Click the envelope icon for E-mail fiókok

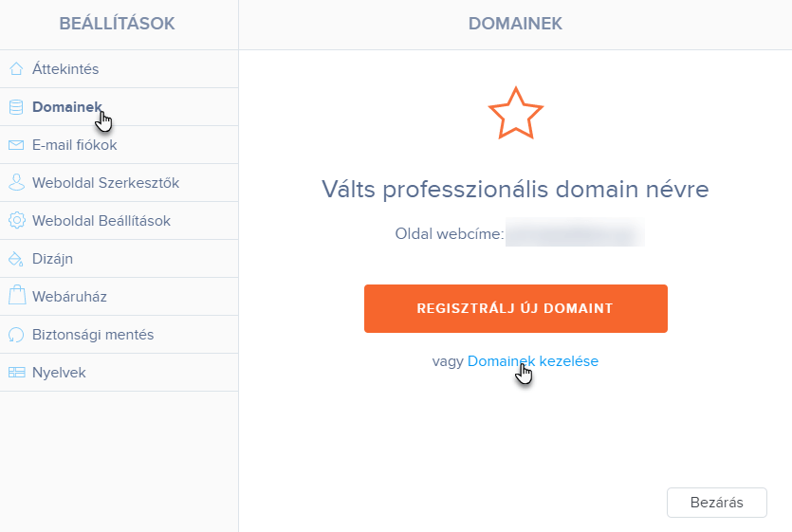16,145
